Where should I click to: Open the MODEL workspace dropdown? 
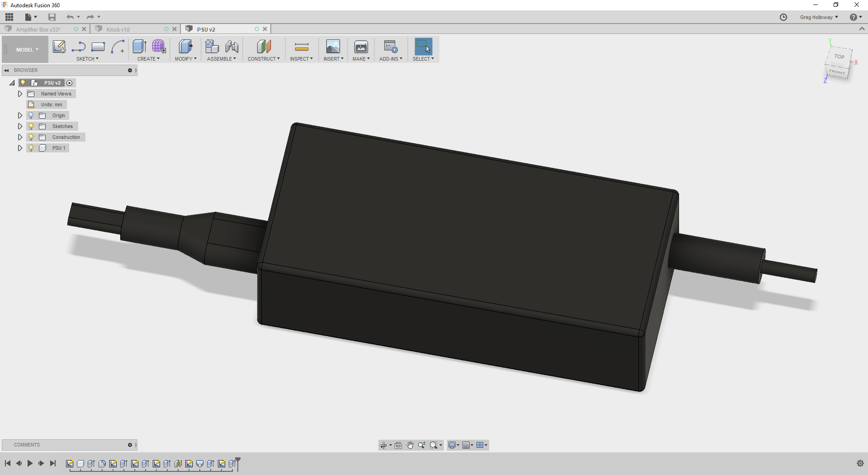pyautogui.click(x=26, y=49)
